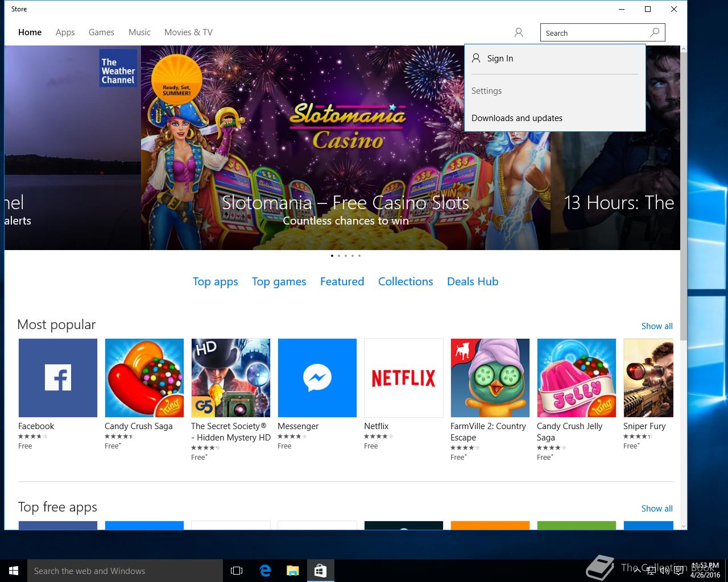728x582 pixels.
Task: Select the first carousel page dot
Action: click(332, 256)
